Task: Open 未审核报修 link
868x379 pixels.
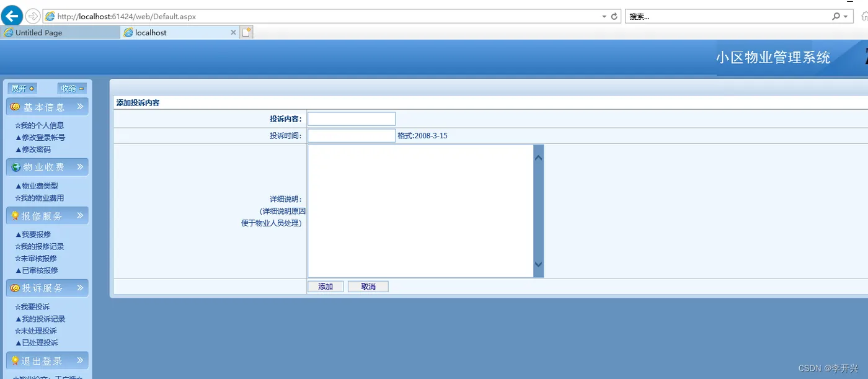Action: point(36,258)
